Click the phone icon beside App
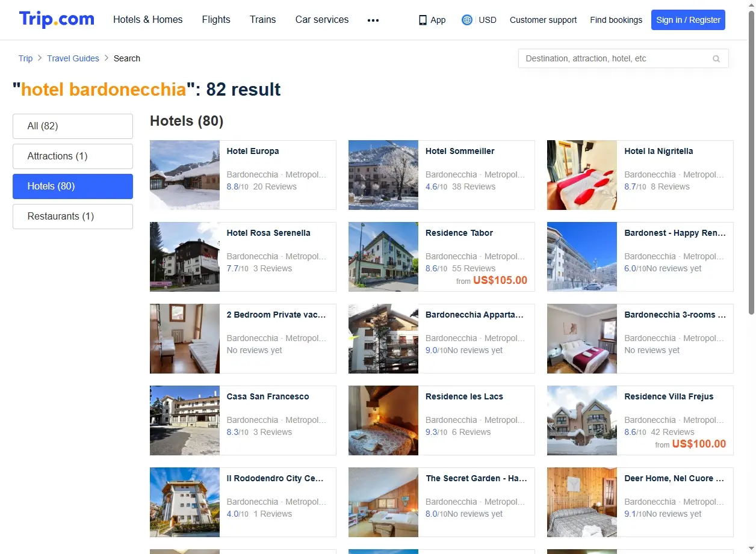756x554 pixels. coord(423,20)
